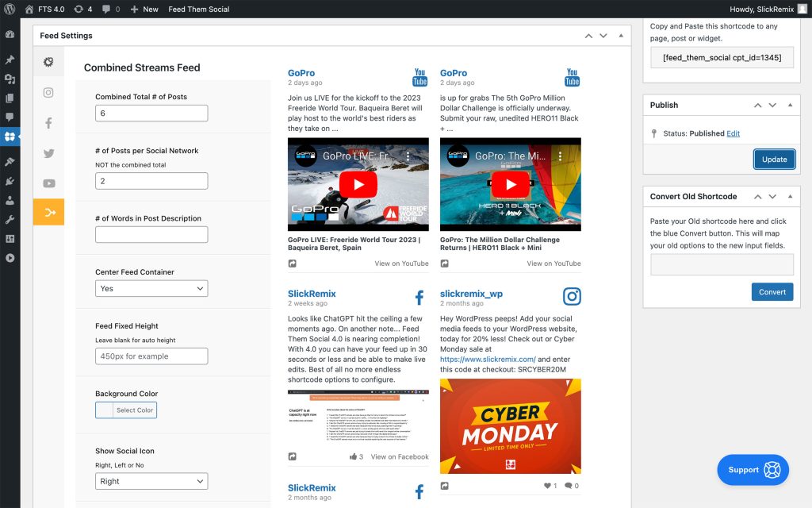Select the Combined Streams feed tab
Screen dimensions: 812x508
(x=48, y=212)
